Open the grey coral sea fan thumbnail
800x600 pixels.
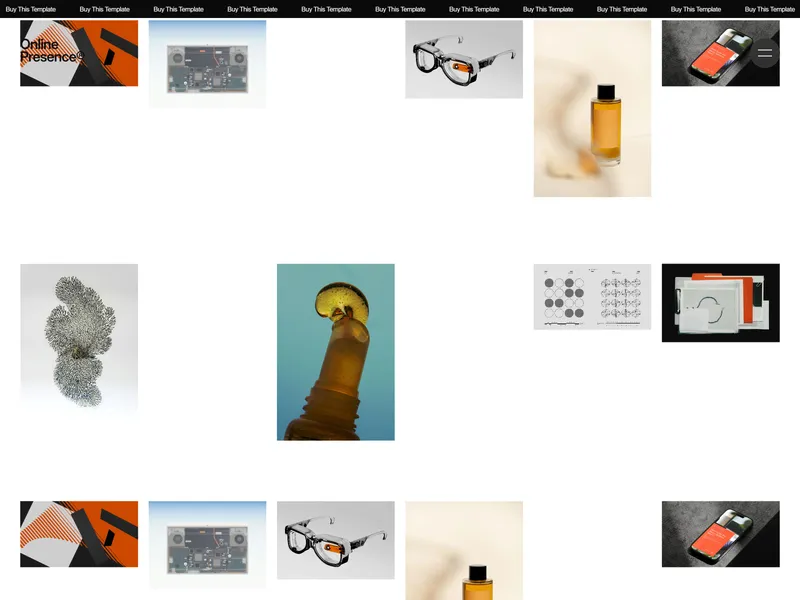[x=79, y=338]
